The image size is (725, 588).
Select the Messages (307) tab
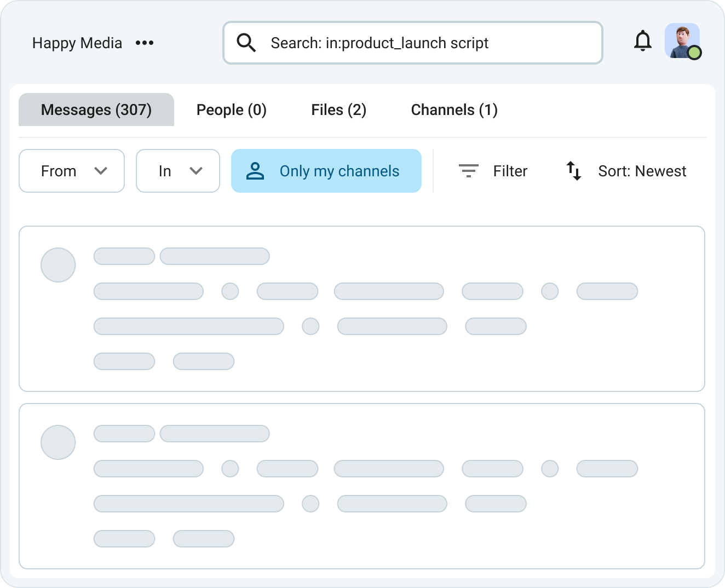96,109
